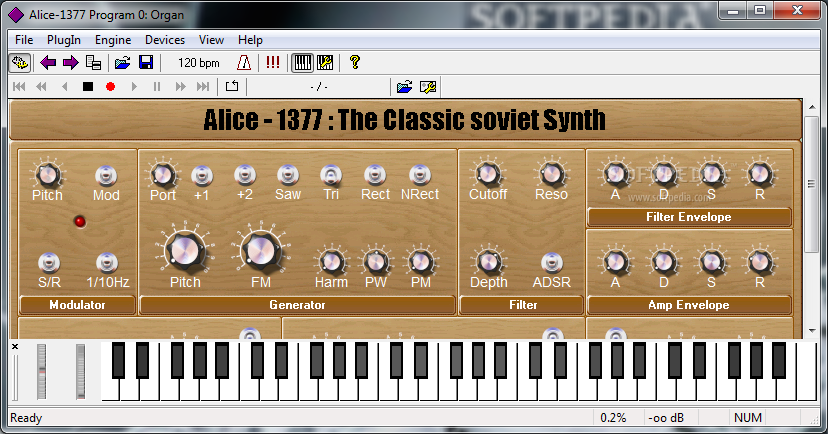The height and width of the screenshot is (434, 828).
Task: Click the Depth knob in Filter
Action: (x=488, y=261)
